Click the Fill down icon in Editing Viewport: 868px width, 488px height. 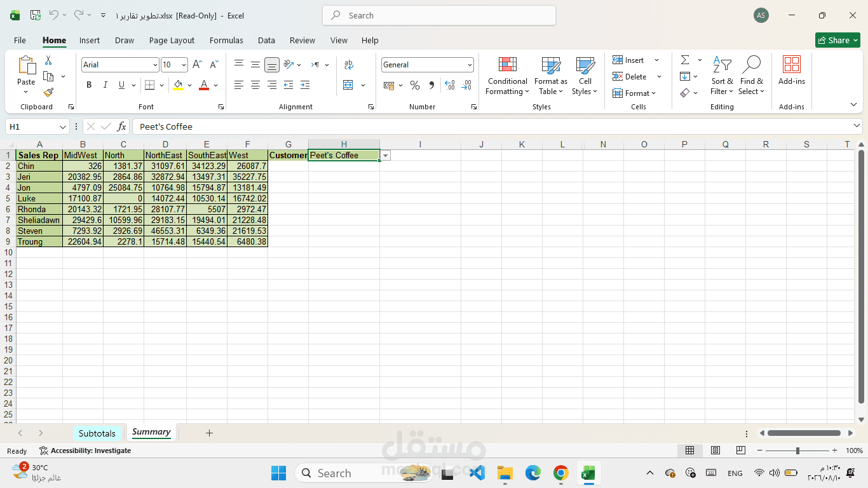pyautogui.click(x=685, y=76)
